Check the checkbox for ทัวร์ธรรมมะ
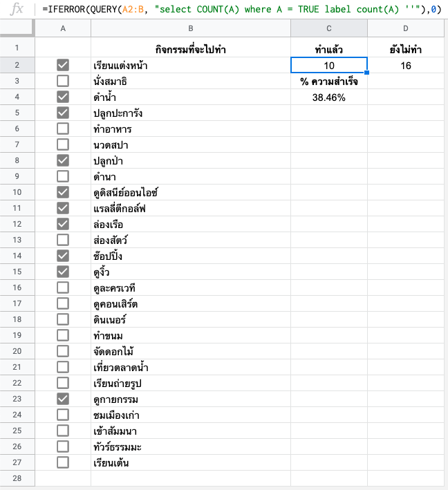448x490 pixels. click(x=63, y=446)
